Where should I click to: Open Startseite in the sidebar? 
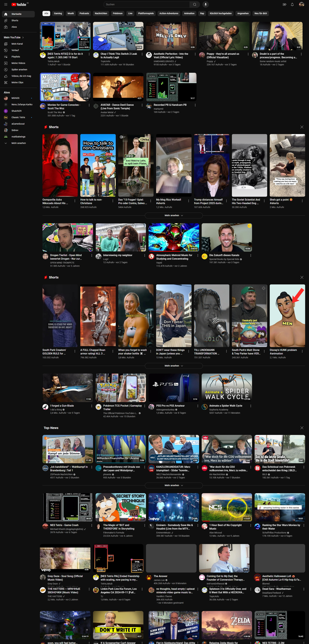click(18, 14)
